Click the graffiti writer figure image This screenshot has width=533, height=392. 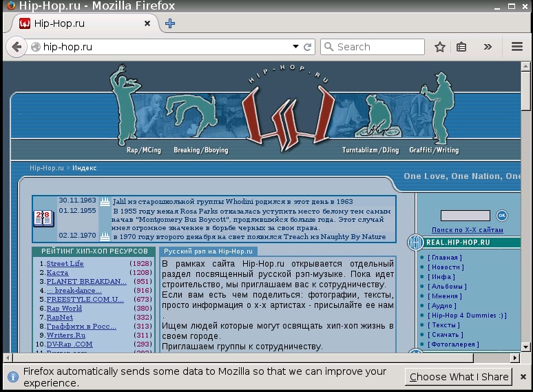tap(439, 108)
